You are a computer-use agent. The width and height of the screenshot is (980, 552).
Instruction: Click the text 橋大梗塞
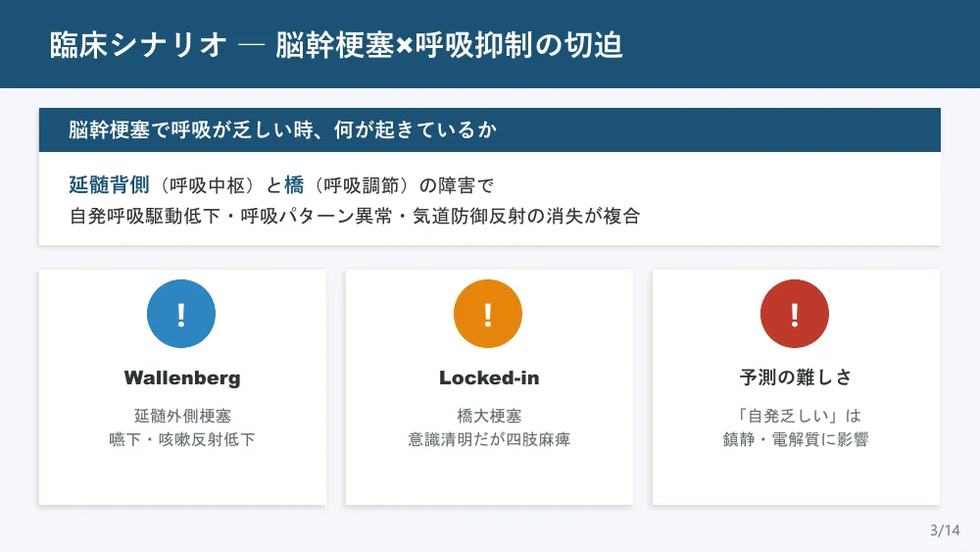489,416
